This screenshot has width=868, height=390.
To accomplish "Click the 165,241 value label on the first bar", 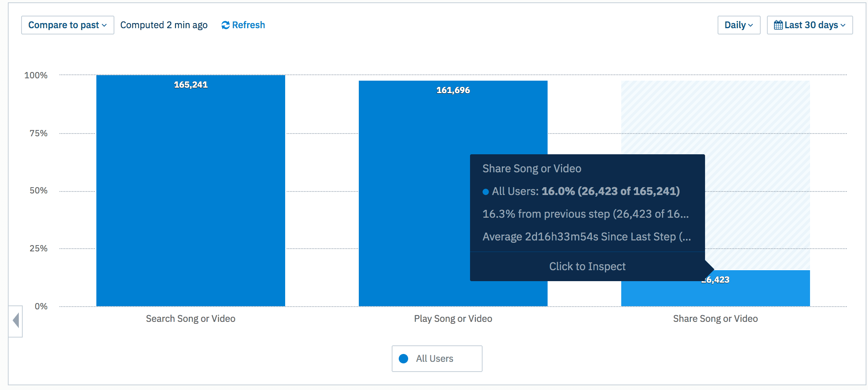I will pos(190,85).
